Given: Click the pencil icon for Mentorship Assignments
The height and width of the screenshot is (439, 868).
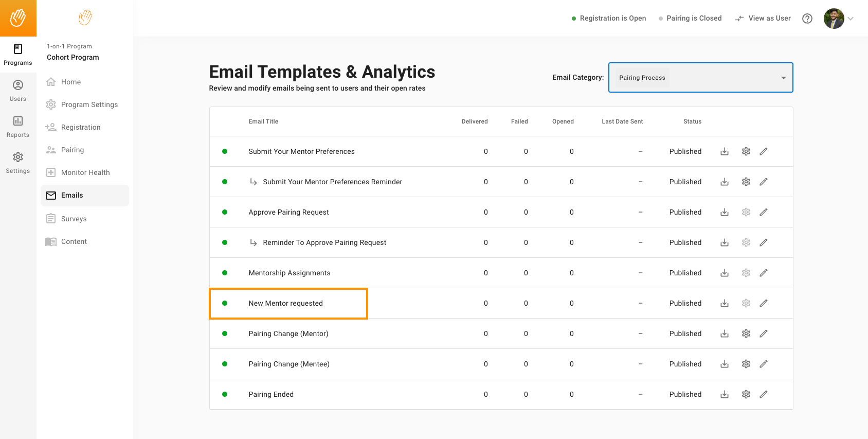Looking at the screenshot, I should pyautogui.click(x=764, y=273).
